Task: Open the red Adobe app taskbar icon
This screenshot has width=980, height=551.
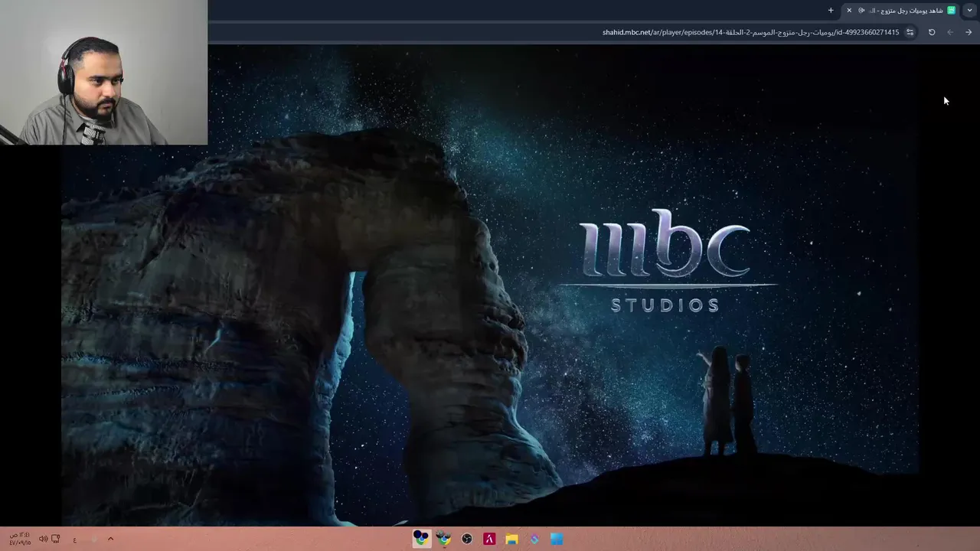Action: point(489,539)
